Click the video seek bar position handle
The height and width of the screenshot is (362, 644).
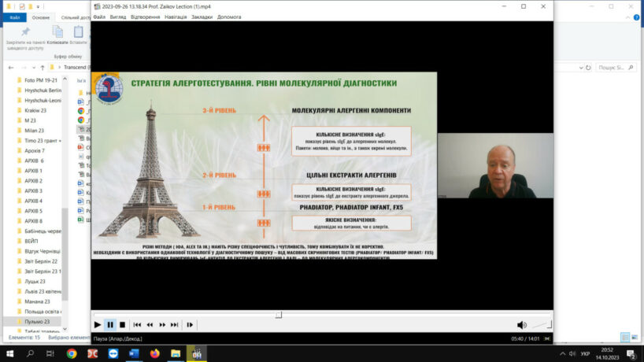click(x=278, y=315)
